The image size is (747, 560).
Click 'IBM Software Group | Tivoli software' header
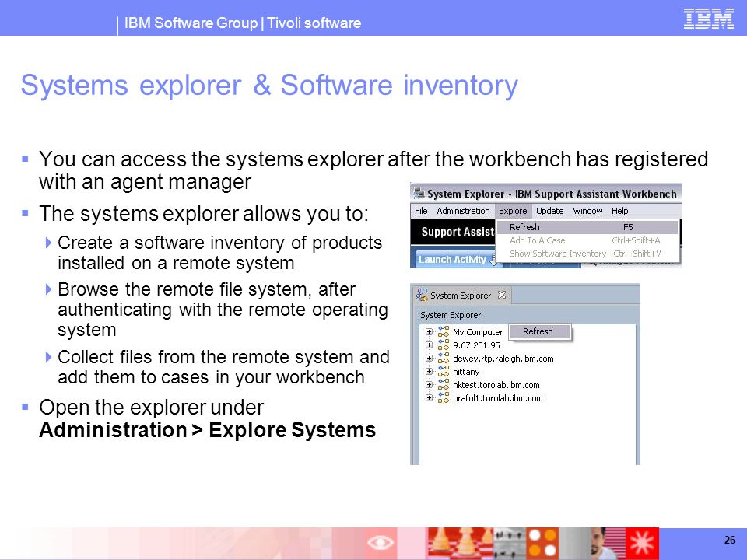[x=243, y=23]
